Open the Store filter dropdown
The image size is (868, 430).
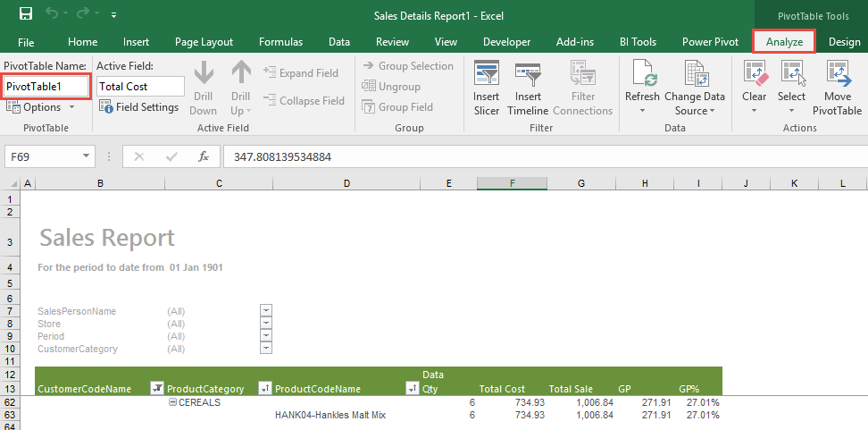click(x=266, y=323)
